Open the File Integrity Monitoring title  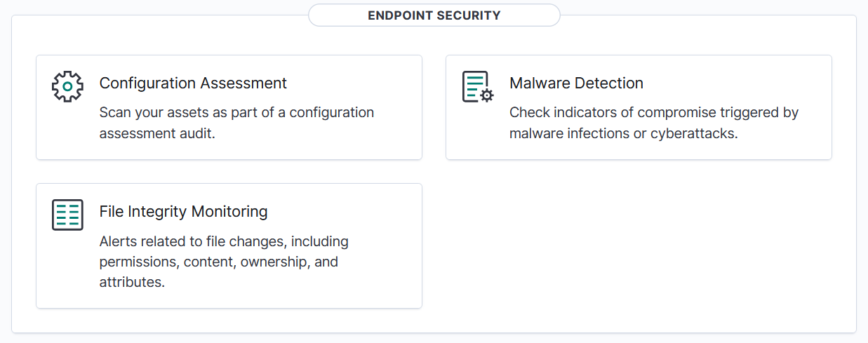coord(183,211)
